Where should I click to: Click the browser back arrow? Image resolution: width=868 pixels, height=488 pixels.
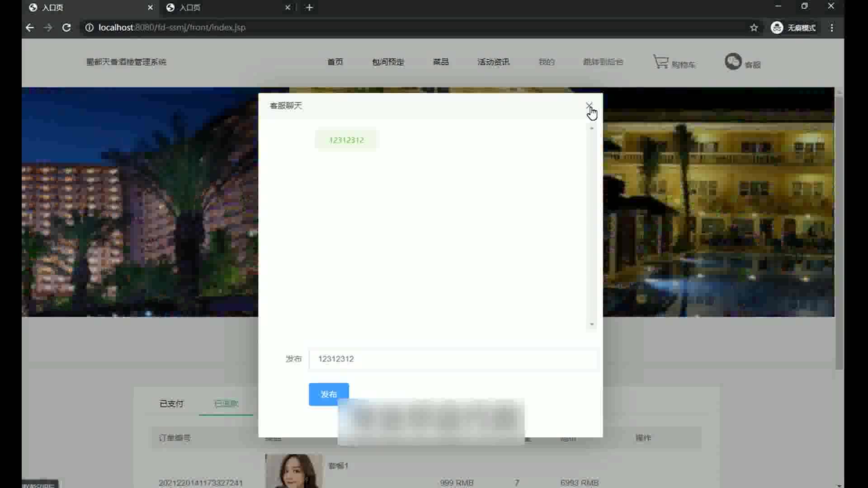click(x=30, y=28)
